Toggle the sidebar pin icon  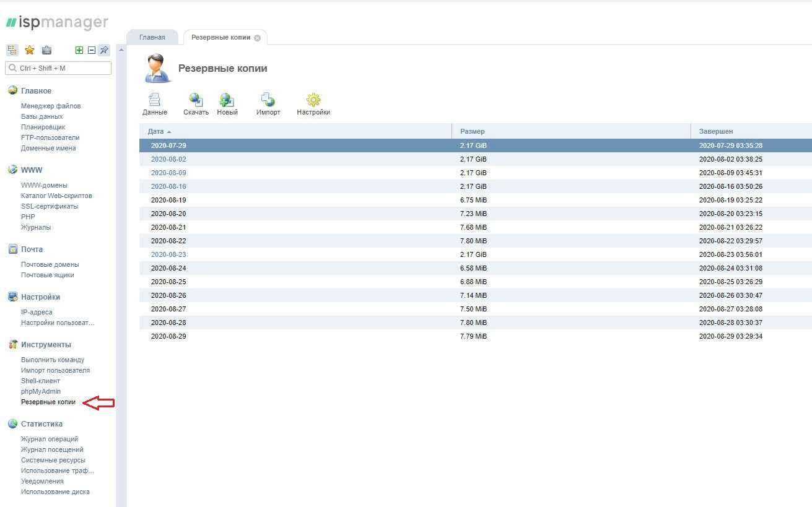pos(104,51)
